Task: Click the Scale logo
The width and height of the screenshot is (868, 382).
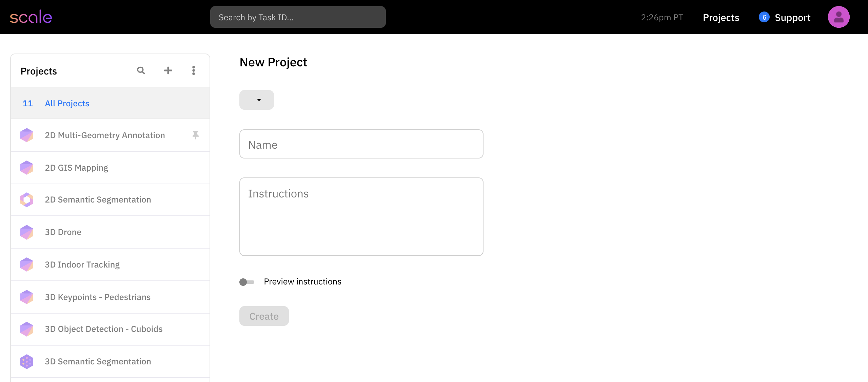Action: 31,17
